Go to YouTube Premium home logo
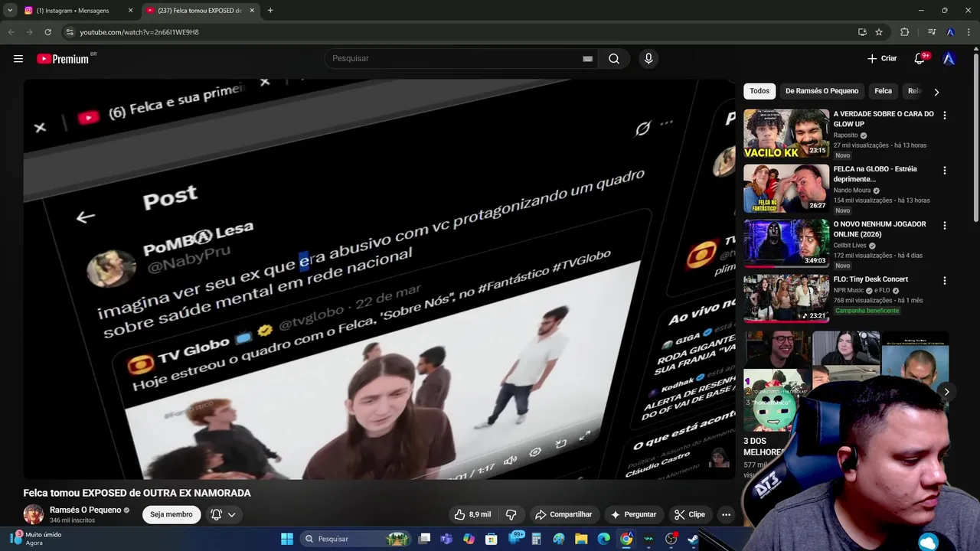This screenshot has width=980, height=551. 65,58
